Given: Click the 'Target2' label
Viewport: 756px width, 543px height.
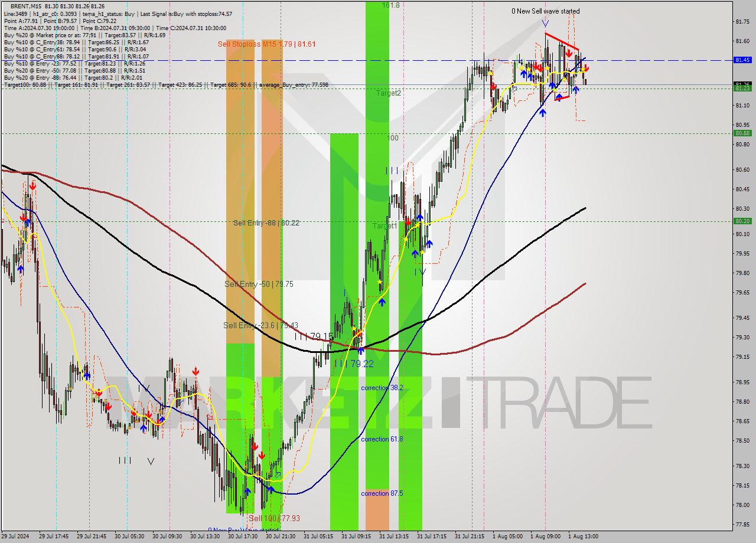Looking at the screenshot, I should [389, 93].
